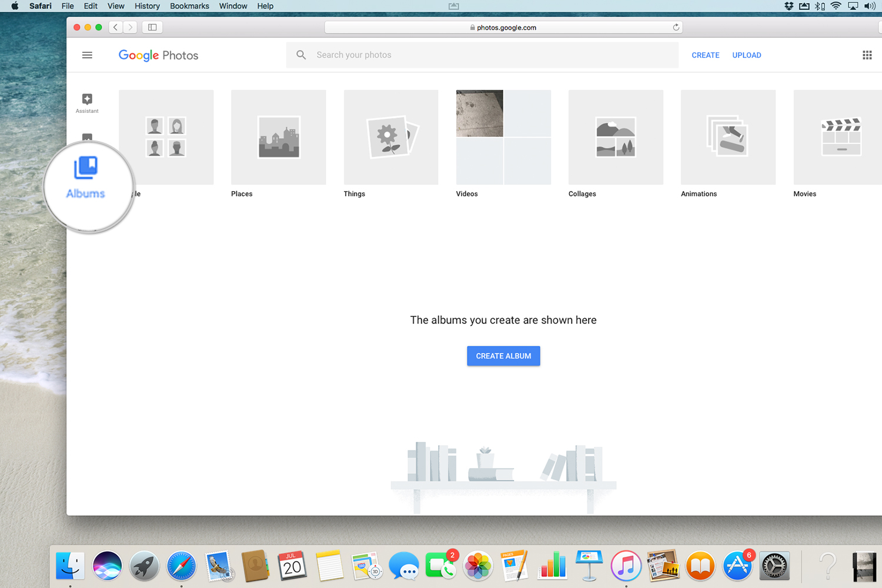This screenshot has height=588, width=882.
Task: Open the View menu
Action: click(x=116, y=6)
